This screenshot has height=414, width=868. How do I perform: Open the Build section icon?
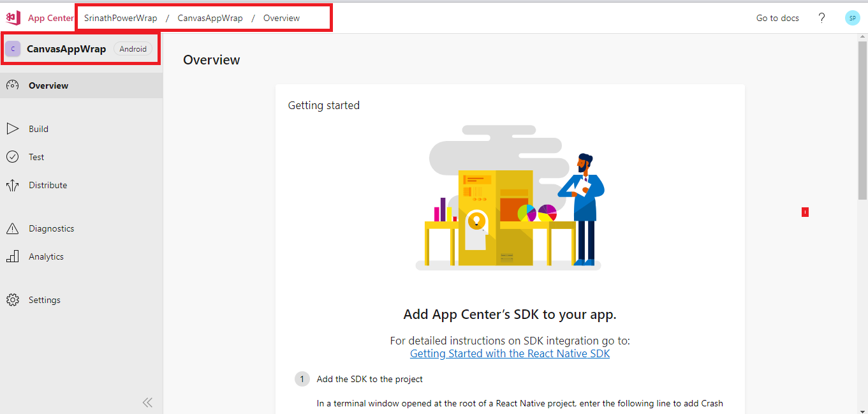(x=13, y=129)
